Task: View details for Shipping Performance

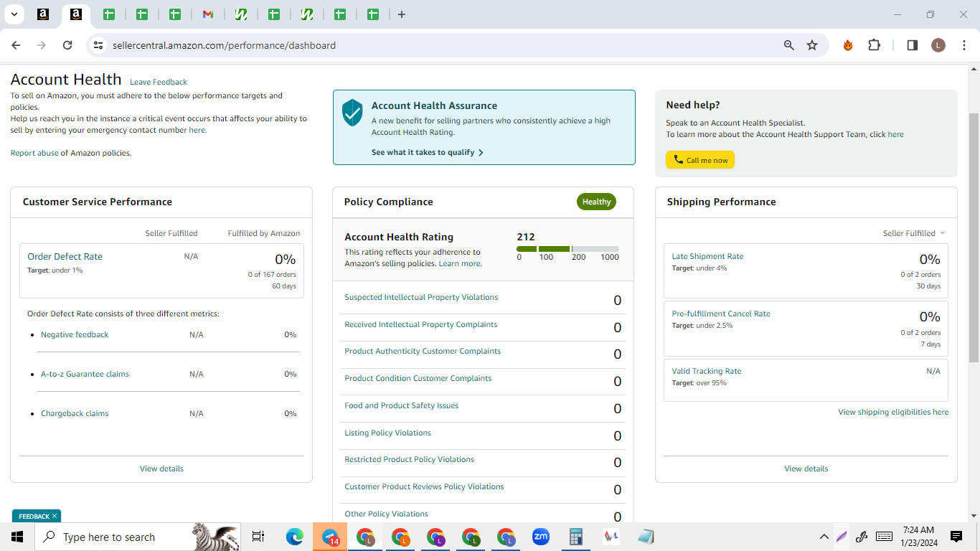Action: [x=806, y=468]
